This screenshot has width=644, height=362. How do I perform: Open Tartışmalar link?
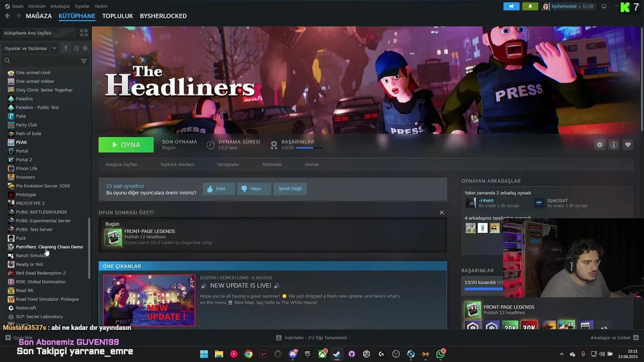tap(228, 164)
